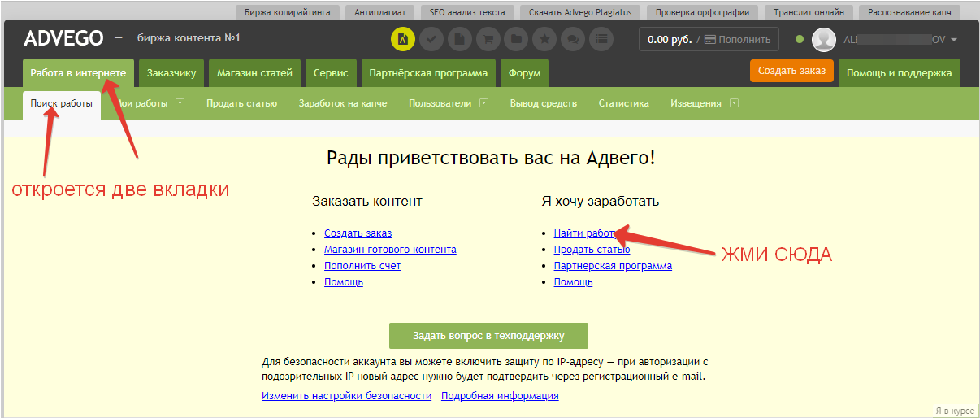This screenshot has height=418, width=980.
Task: Open SEO анализ текста top link
Action: coord(466,12)
